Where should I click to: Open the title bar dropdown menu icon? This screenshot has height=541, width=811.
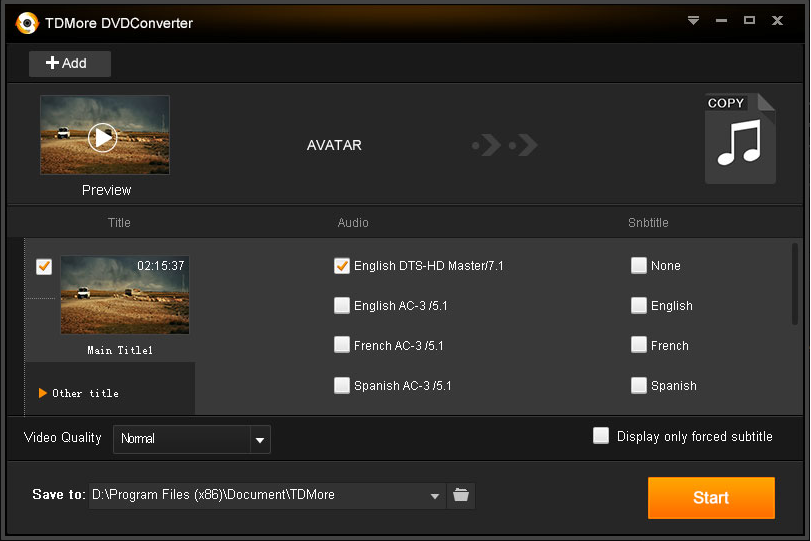pyautogui.click(x=694, y=21)
